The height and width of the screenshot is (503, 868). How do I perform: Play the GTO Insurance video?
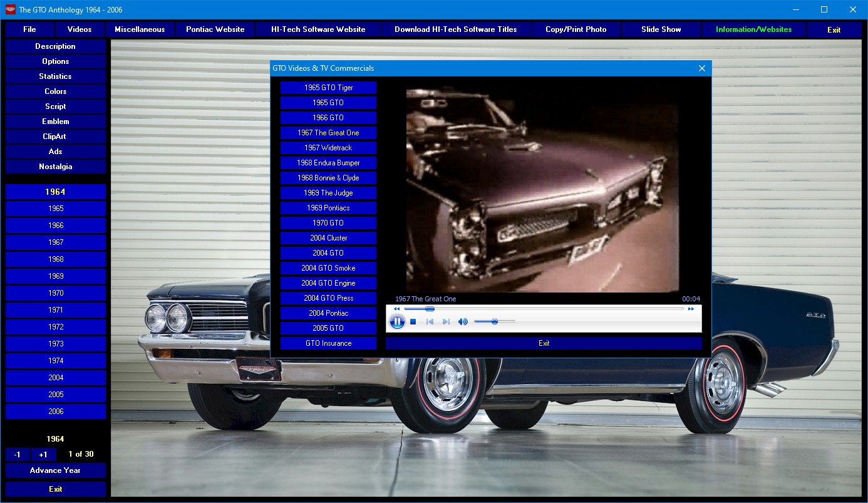329,343
